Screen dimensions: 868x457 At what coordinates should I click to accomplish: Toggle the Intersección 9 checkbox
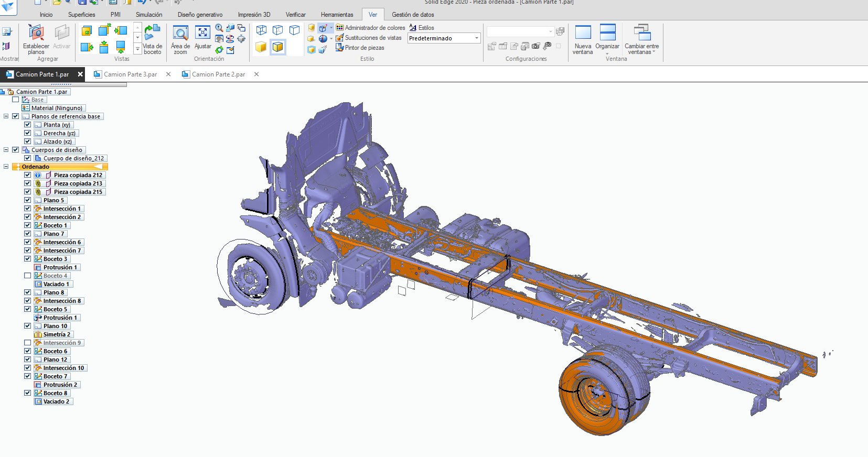[x=27, y=343]
